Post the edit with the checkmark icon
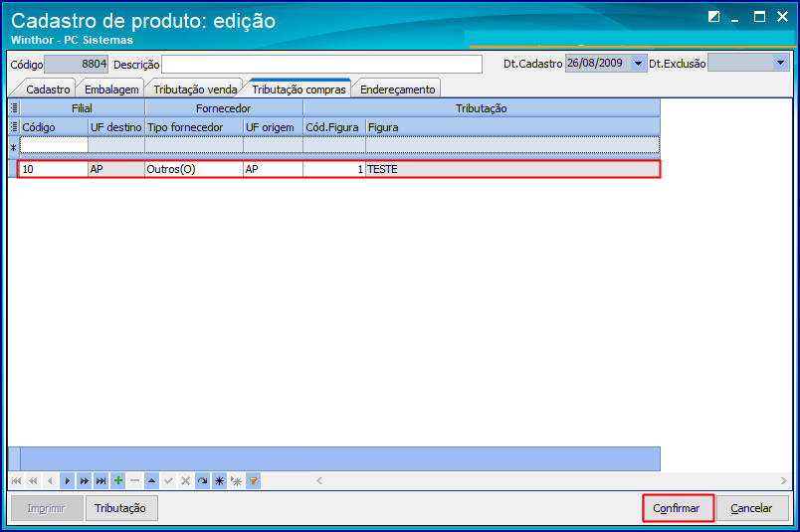Screen dimensions: 800x532 [168, 481]
